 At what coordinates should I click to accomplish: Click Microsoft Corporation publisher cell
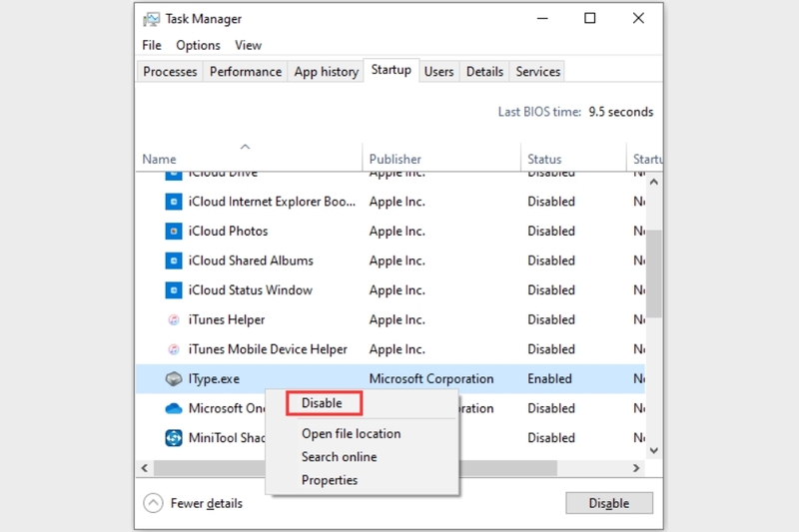[431, 378]
